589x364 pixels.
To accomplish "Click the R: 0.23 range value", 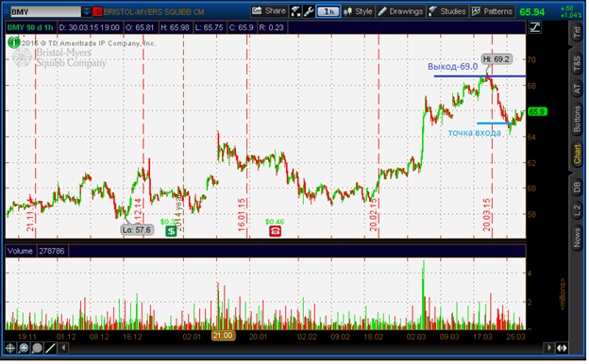I will [x=271, y=27].
